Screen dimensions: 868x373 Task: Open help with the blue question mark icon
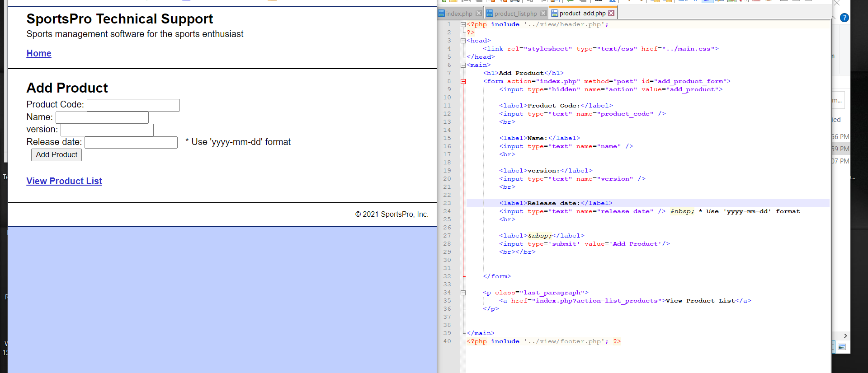click(844, 18)
